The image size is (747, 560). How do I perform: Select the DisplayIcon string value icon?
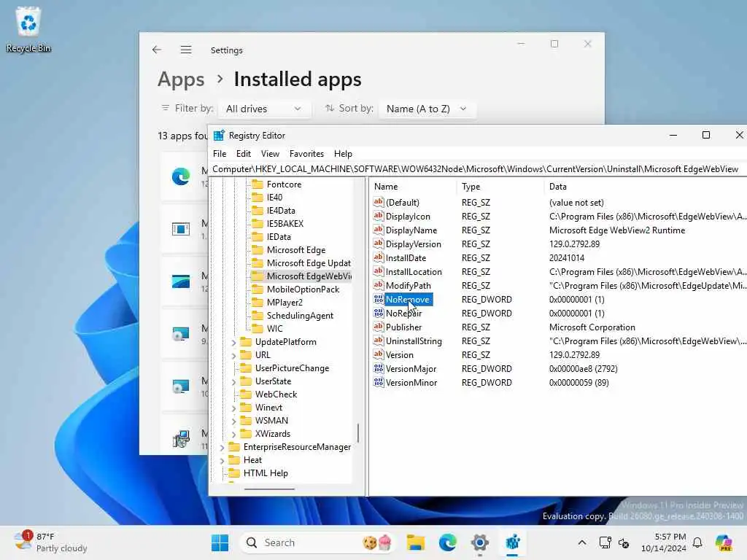point(379,216)
